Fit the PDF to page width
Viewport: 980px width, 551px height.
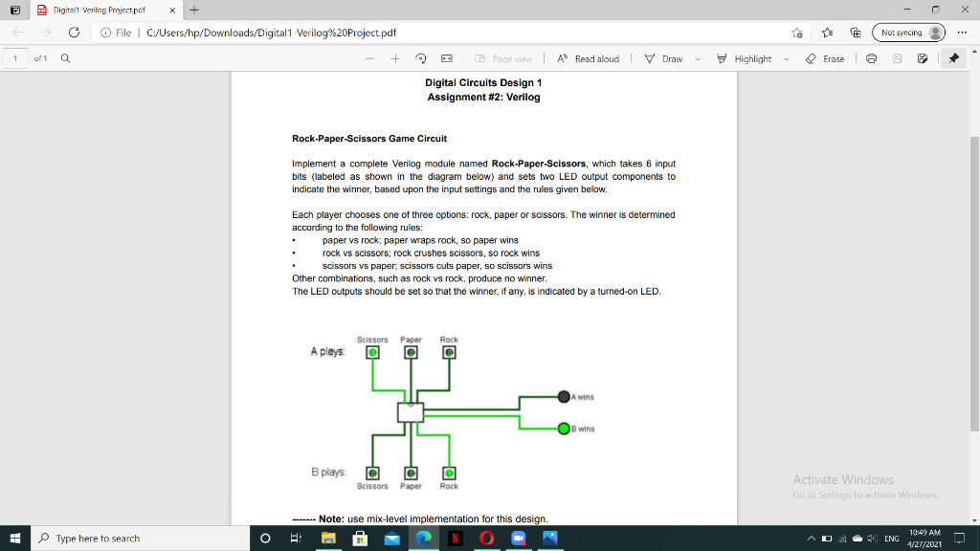click(x=444, y=57)
